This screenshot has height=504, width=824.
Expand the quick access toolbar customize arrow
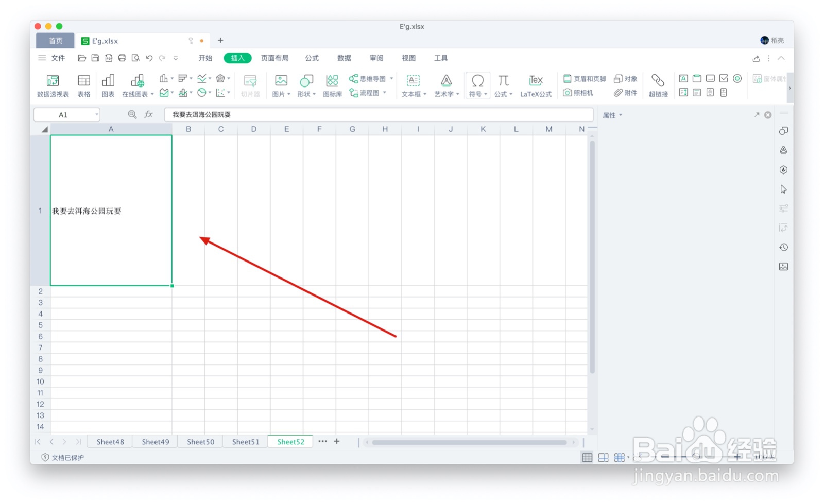point(176,58)
